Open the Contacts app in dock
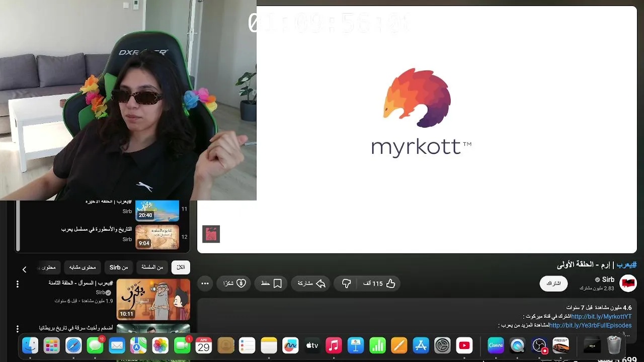 (226, 345)
